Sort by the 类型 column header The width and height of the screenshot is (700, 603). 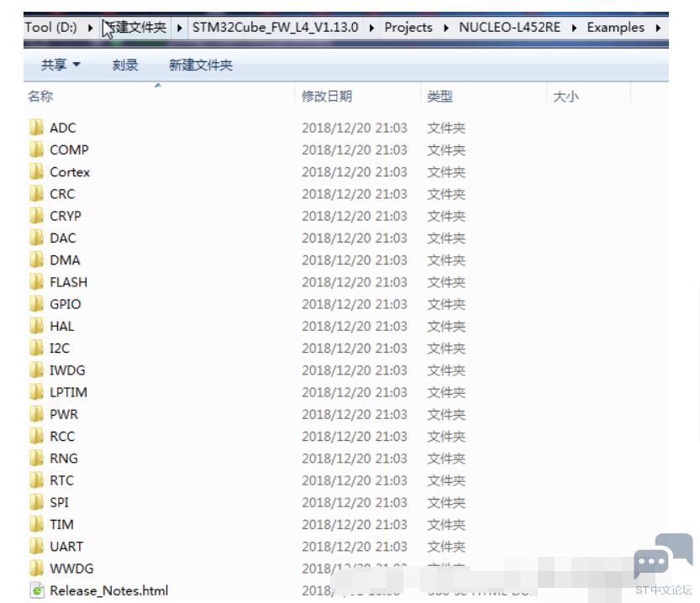point(439,96)
